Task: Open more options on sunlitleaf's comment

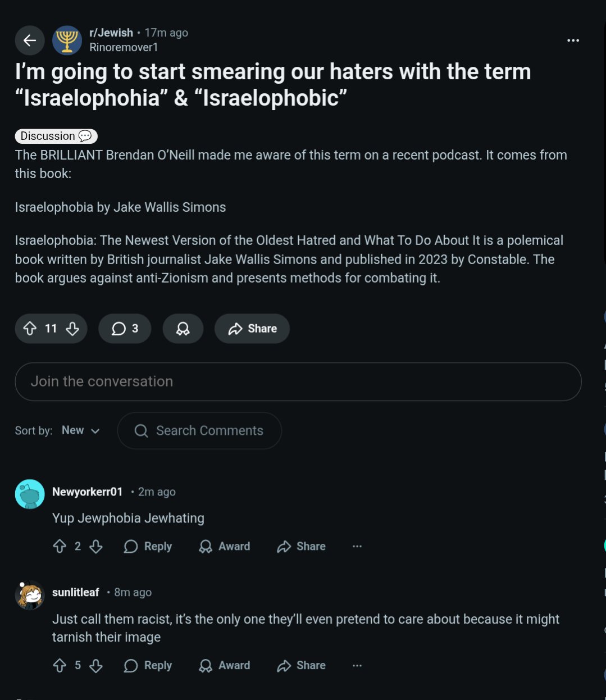Action: pos(357,666)
